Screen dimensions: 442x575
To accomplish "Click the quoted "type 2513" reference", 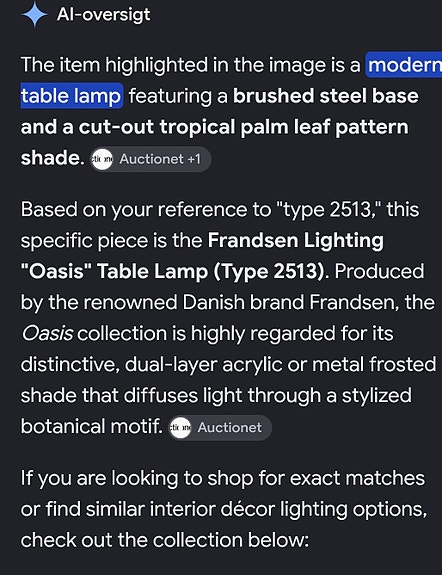I will (x=328, y=210).
